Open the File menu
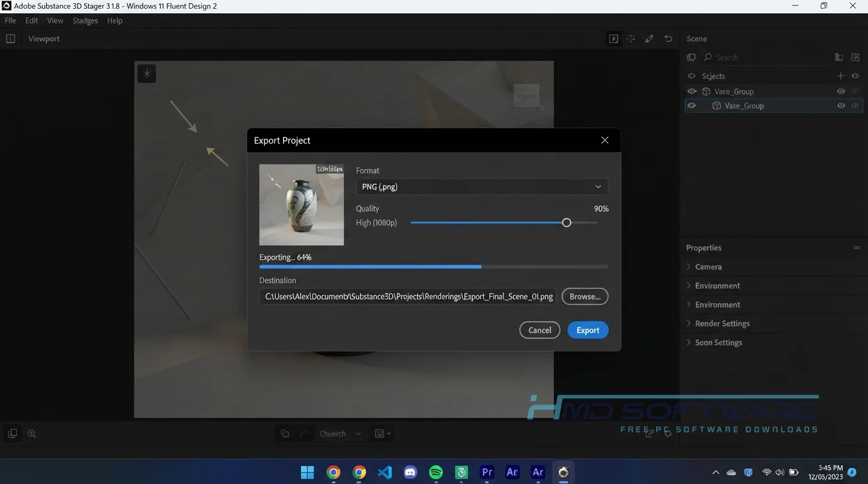 pyautogui.click(x=11, y=21)
